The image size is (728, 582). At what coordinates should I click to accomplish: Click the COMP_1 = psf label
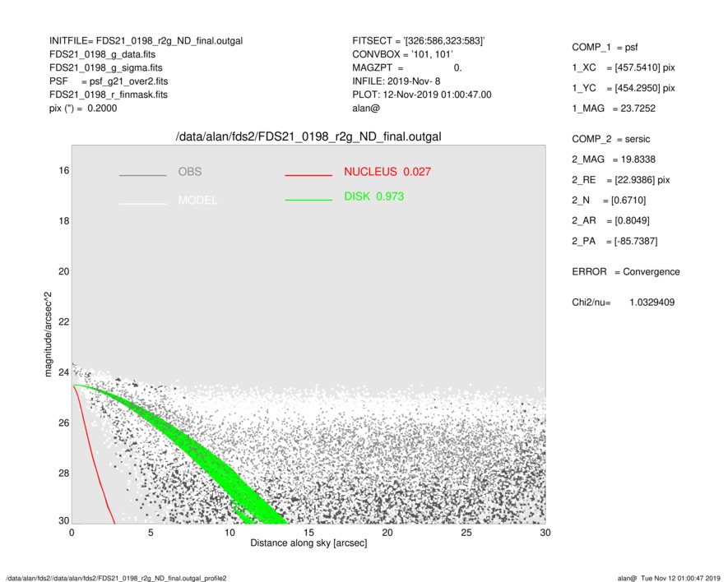tap(605, 47)
